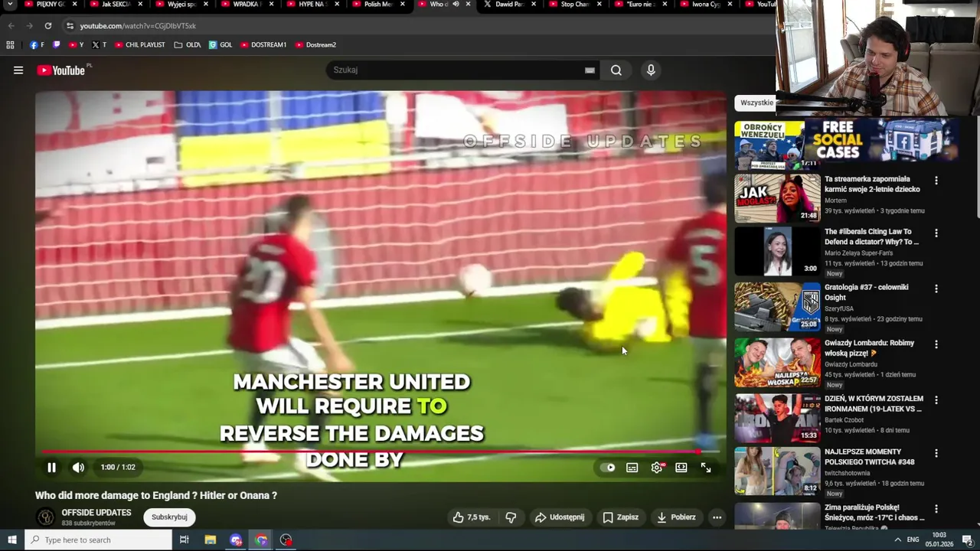This screenshot has height=551, width=980.
Task: Pause the video with the pause button
Action: (x=51, y=468)
